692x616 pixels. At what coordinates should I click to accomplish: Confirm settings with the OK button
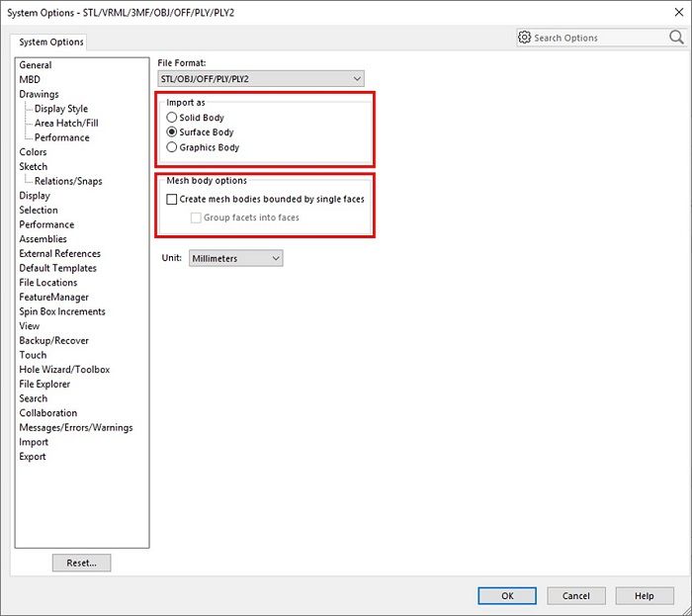pyautogui.click(x=507, y=596)
